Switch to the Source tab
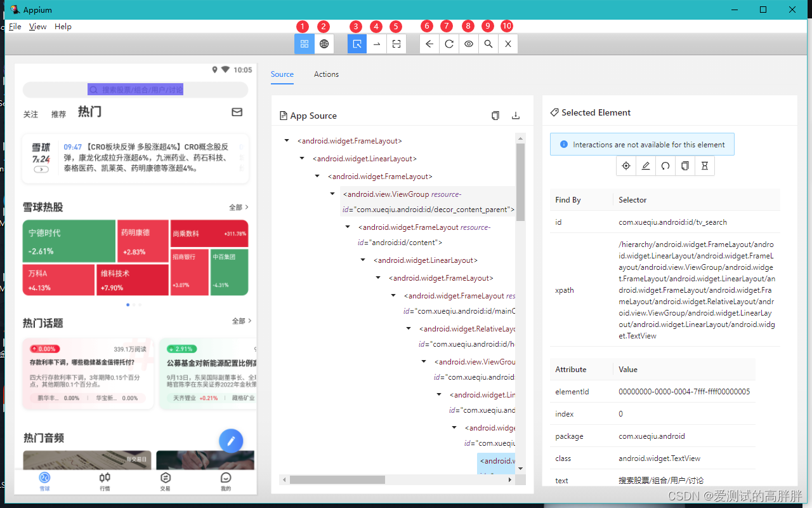The height and width of the screenshot is (508, 812). coord(282,74)
